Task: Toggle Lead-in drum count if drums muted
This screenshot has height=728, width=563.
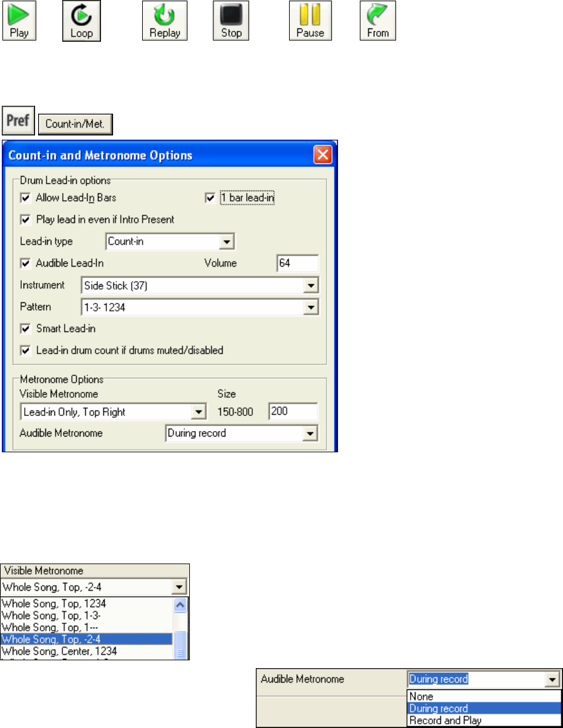Action: tap(25, 350)
